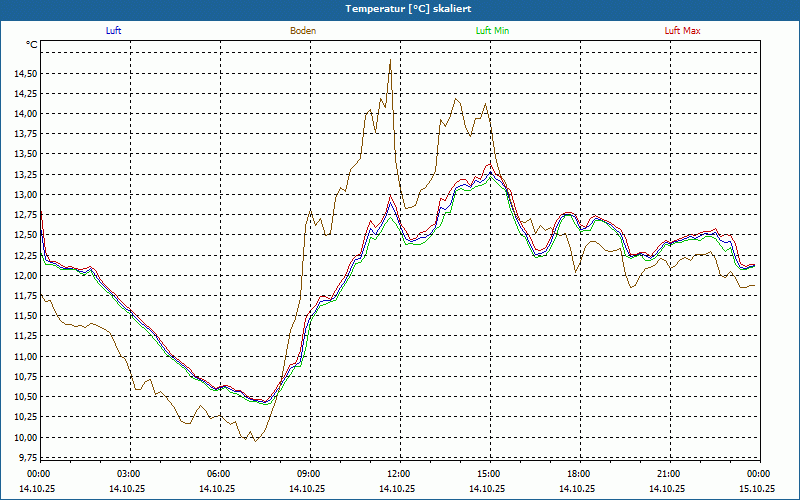
Task: Click the 15.10.25 date label
Action: [756, 489]
